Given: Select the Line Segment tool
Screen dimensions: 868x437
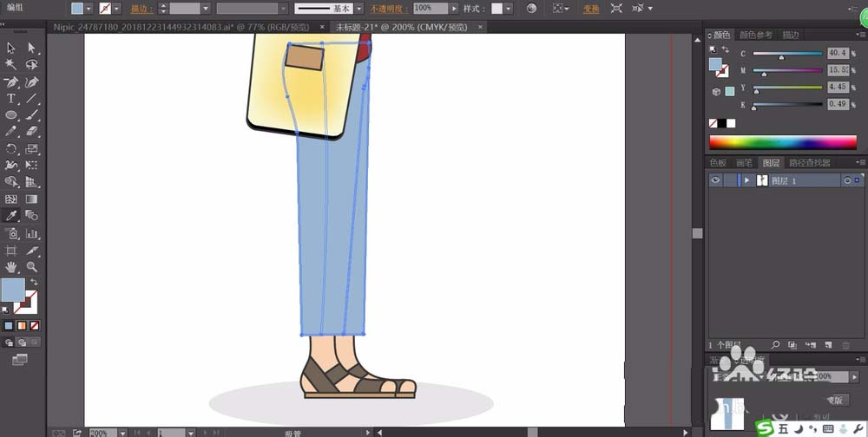Looking at the screenshot, I should 31,99.
